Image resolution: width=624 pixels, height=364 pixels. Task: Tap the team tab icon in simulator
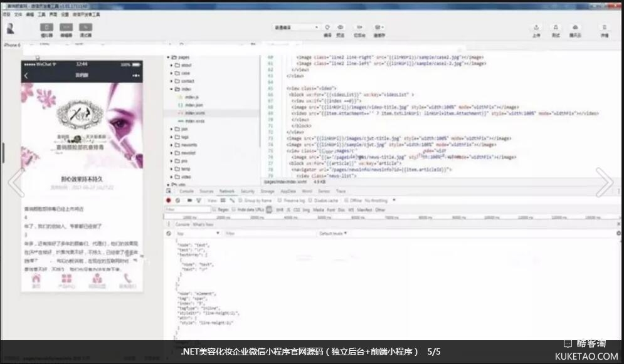[x=97, y=279]
